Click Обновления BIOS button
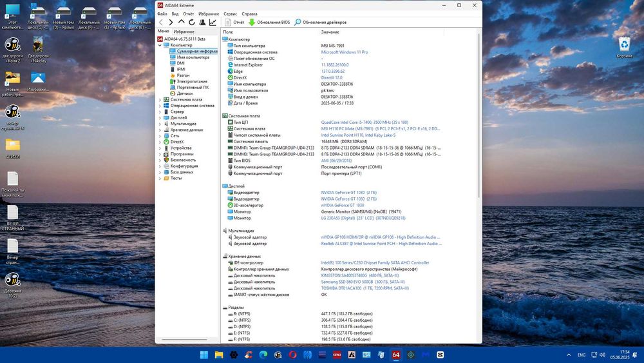 point(269,22)
